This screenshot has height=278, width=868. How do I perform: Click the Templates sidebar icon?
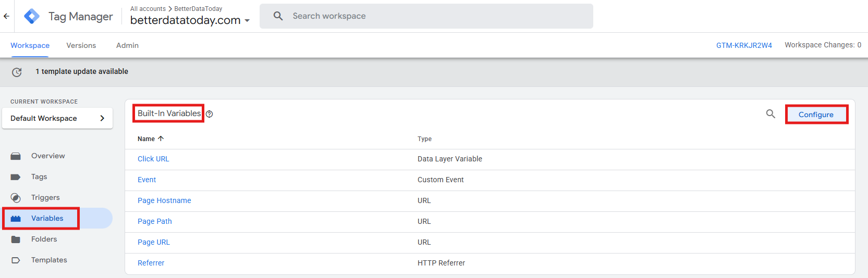[16, 260]
